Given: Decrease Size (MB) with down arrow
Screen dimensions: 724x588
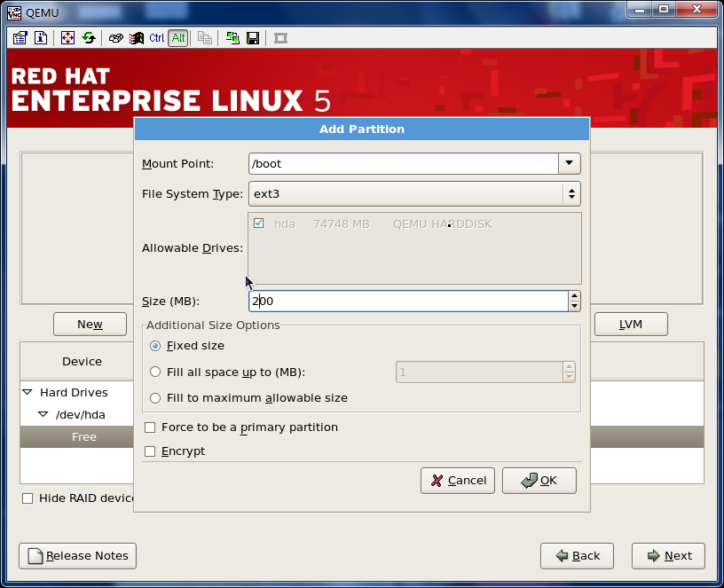Looking at the screenshot, I should tap(574, 306).
